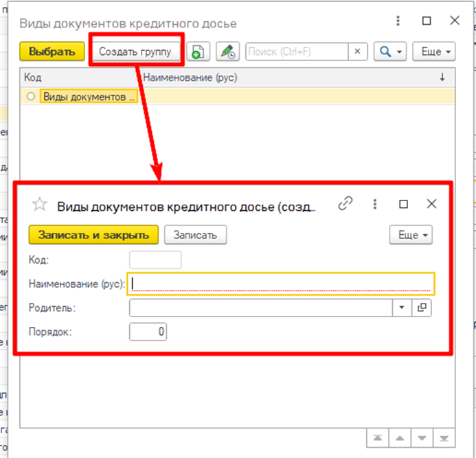The height and width of the screenshot is (458, 476).
Task: Move one row down in list
Action: (422, 438)
